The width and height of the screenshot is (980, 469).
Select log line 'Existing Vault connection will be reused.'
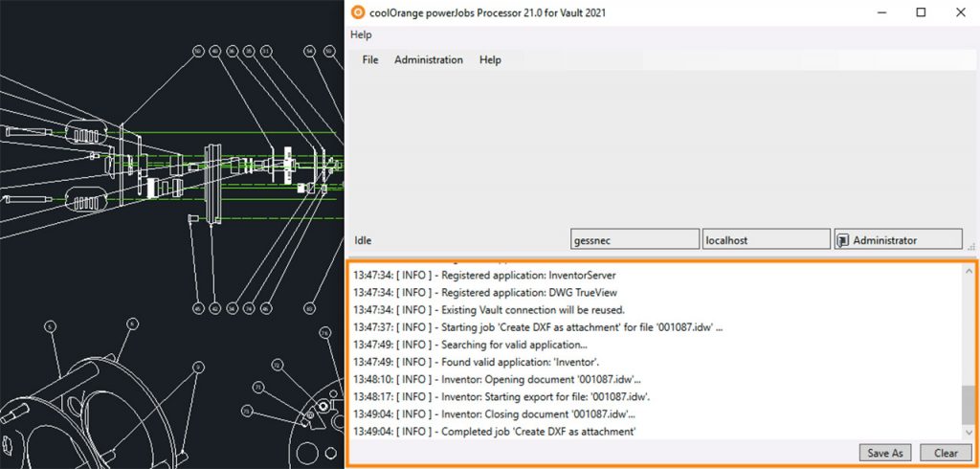click(489, 309)
